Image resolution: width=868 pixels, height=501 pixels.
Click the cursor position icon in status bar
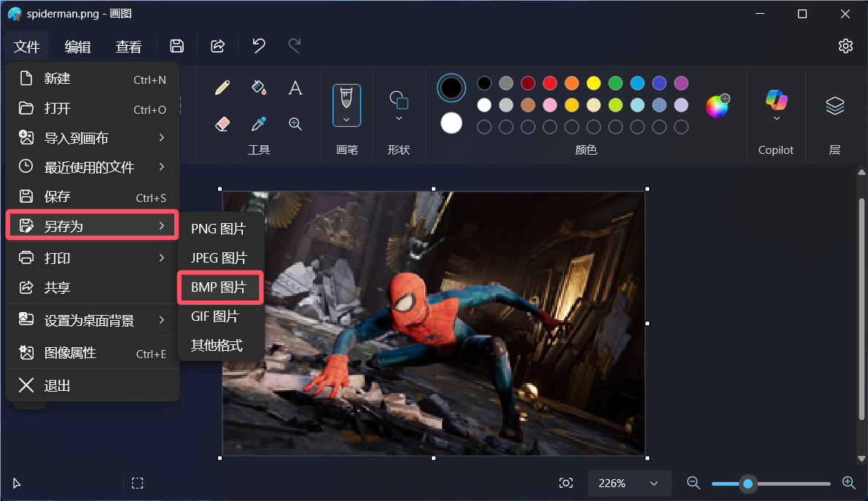tap(17, 483)
